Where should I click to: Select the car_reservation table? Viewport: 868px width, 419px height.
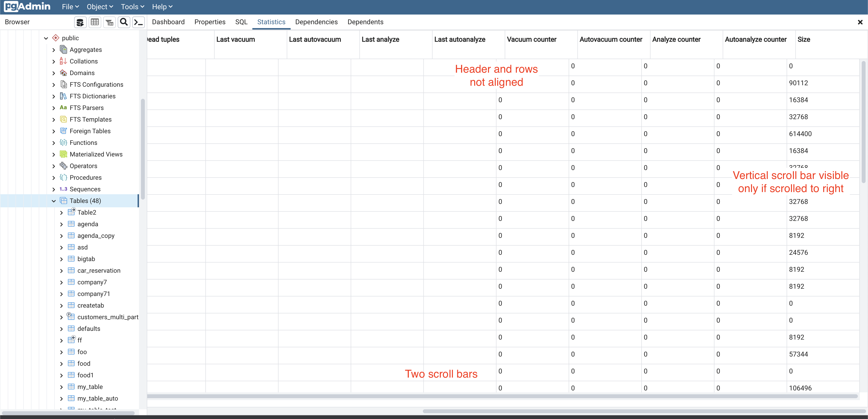[x=99, y=271]
